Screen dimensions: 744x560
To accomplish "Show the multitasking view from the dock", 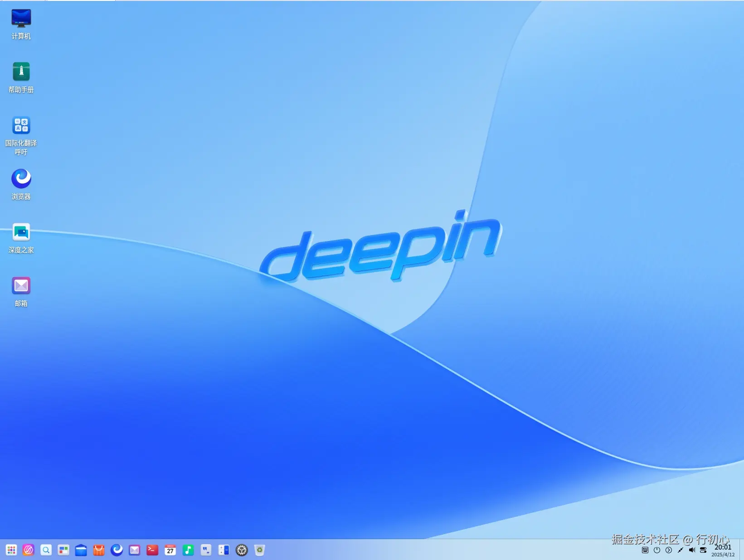I will [x=63, y=550].
